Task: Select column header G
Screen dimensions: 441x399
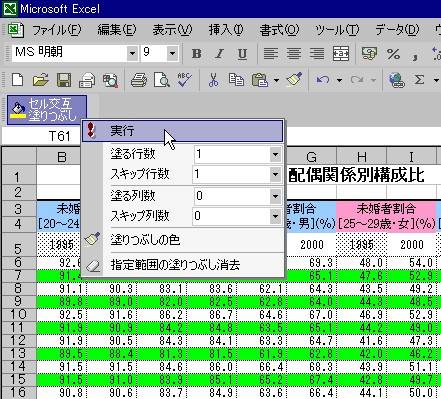Action: tap(311, 156)
